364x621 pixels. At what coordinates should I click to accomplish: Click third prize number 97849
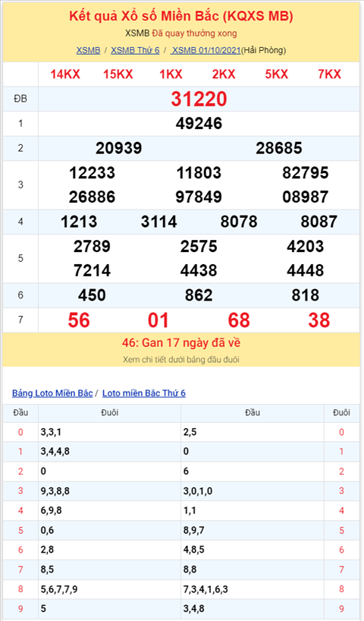[199, 197]
